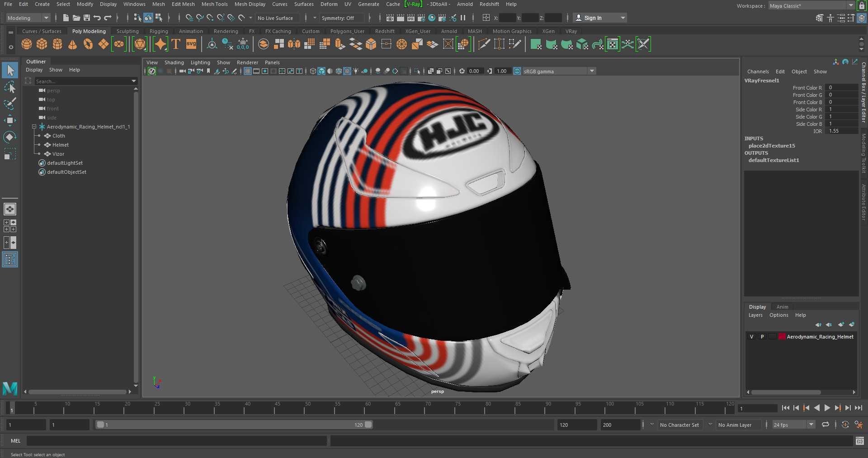
Task: Activate the Select tool in toolbox
Action: coord(10,70)
